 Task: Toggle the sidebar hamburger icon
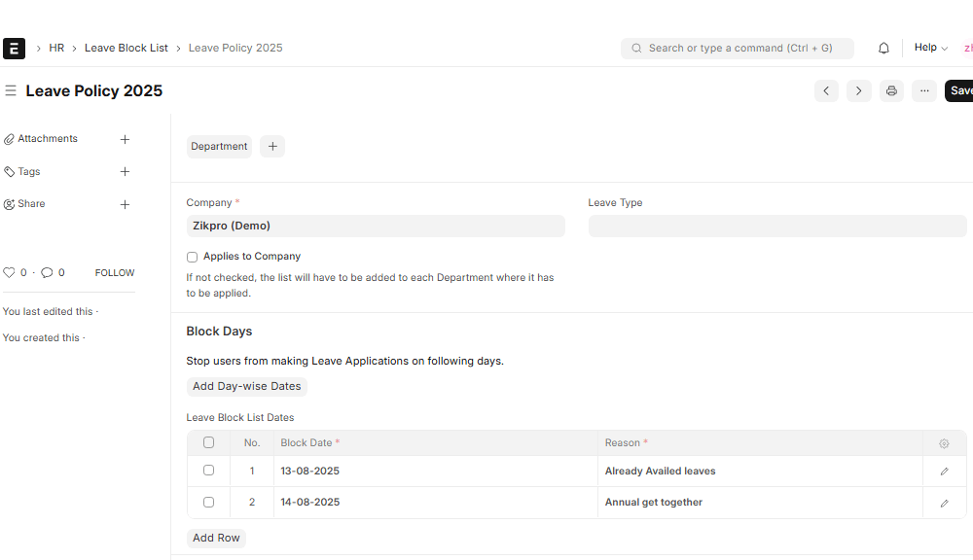pyautogui.click(x=11, y=90)
